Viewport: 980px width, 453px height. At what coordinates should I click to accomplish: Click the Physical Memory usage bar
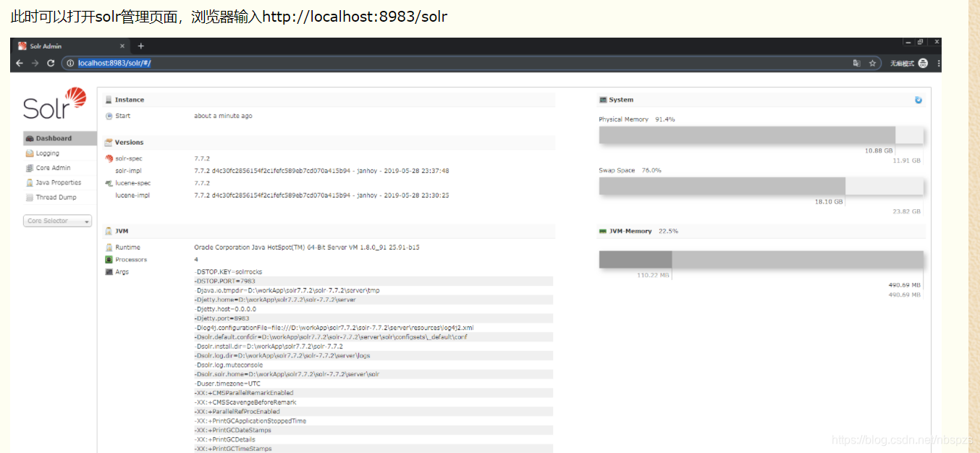coord(761,135)
